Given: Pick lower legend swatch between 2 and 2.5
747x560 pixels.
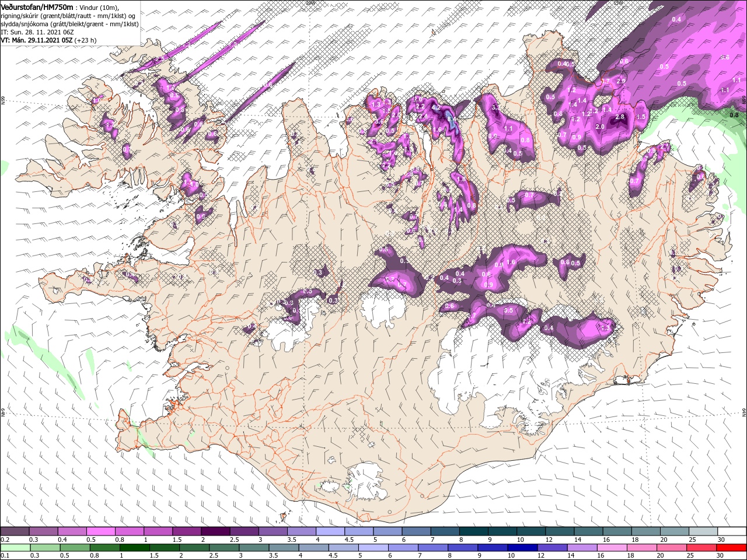Looking at the screenshot, I should pos(193,547).
